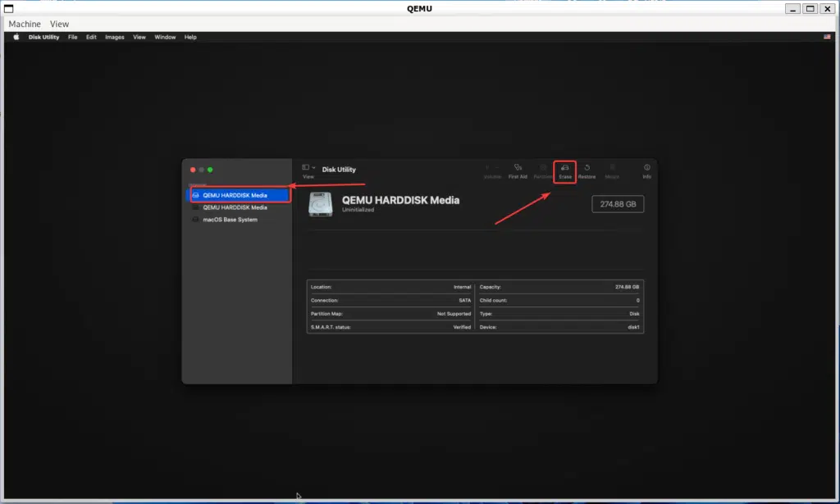Screen dimensions: 840x504
Task: Click the 274.88 GB capacity box
Action: point(618,204)
